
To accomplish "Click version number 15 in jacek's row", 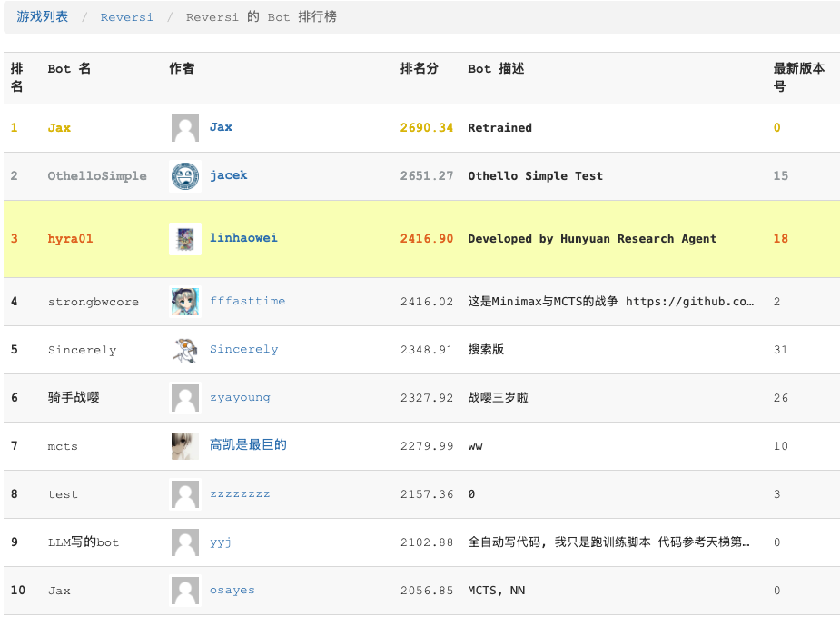I will 781,175.
